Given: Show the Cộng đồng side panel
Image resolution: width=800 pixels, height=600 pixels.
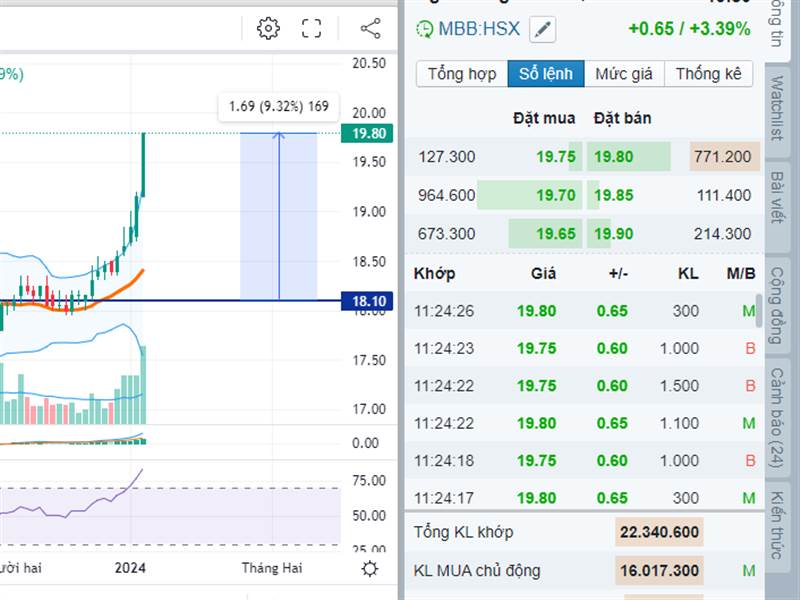Looking at the screenshot, I should (x=776, y=305).
